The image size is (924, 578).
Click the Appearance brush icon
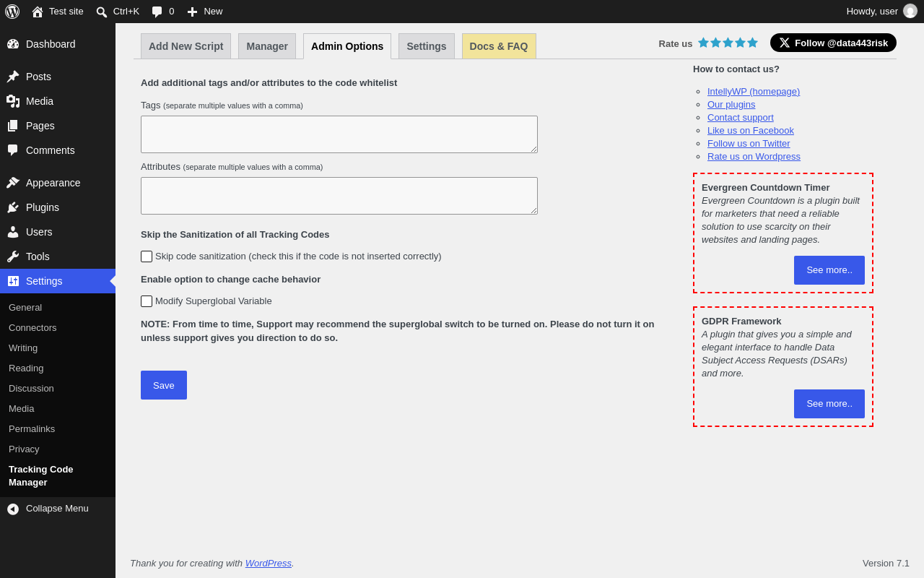pyautogui.click(x=13, y=183)
